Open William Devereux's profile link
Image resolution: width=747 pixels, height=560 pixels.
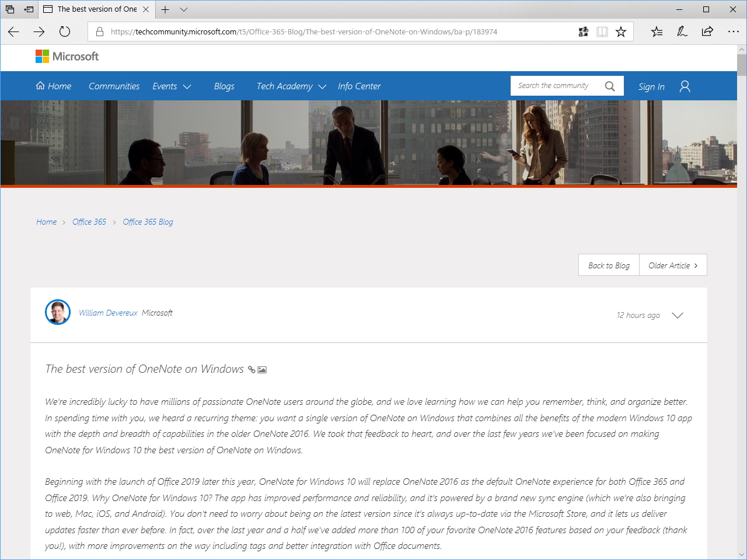pos(108,313)
